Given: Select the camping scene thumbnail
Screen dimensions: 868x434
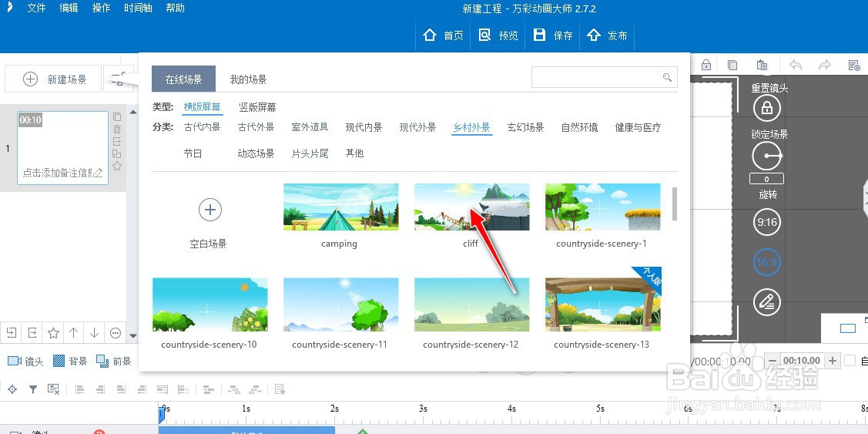Looking at the screenshot, I should 341,207.
